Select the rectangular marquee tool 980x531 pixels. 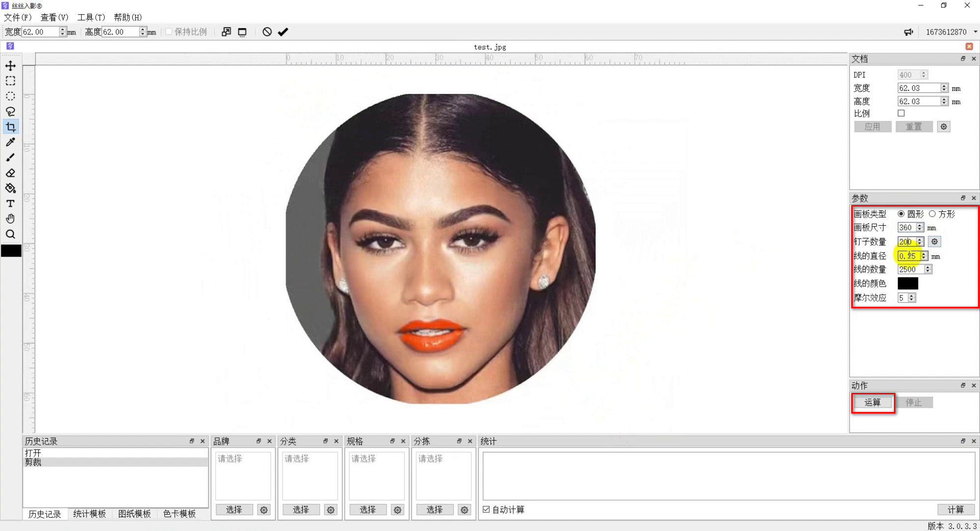tap(10, 81)
